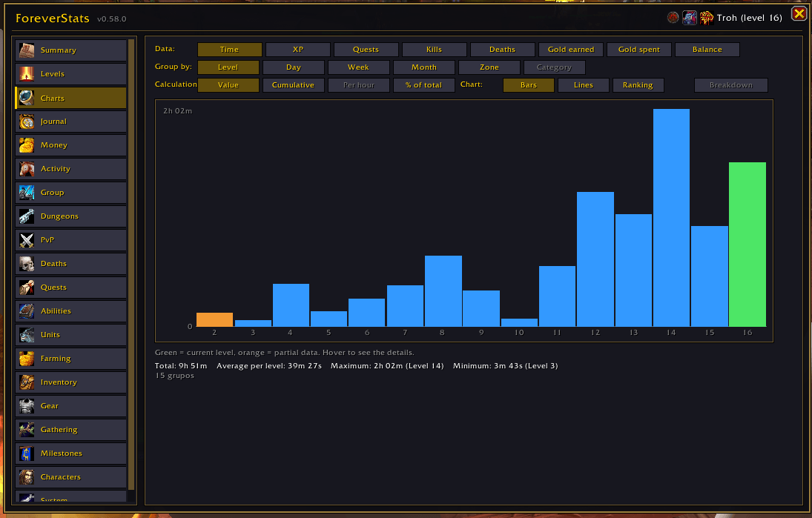Click the red faction icon beside Troh
This screenshot has height=518, width=812.
(x=673, y=18)
